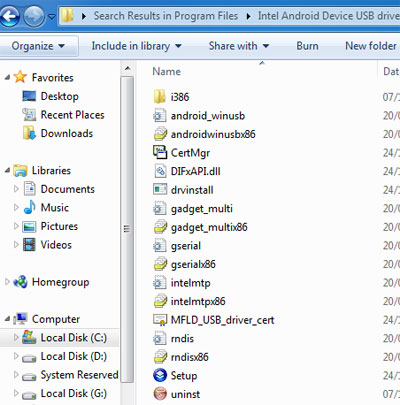
Task: Select the Setup installer icon
Action: pyautogui.click(x=160, y=375)
